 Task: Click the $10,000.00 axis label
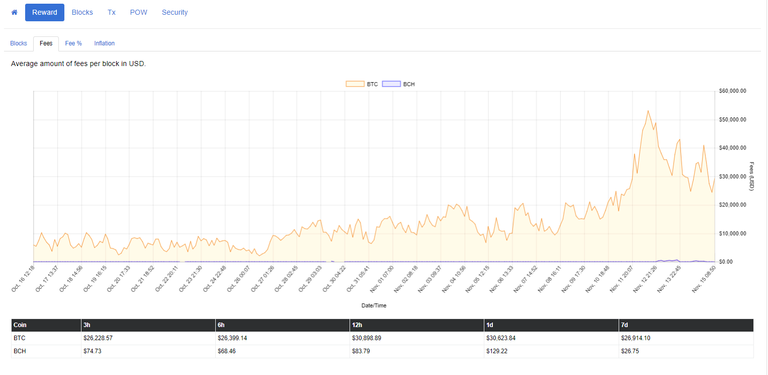732,234
